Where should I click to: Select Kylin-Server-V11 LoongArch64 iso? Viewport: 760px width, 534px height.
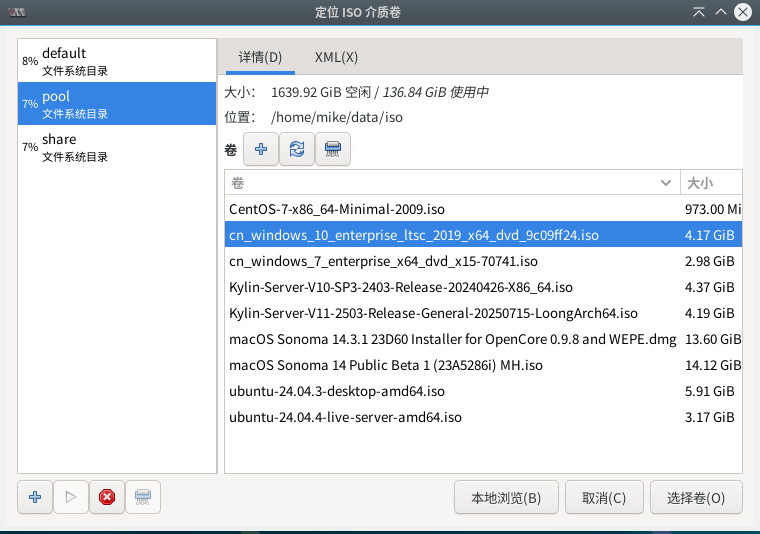(x=483, y=313)
